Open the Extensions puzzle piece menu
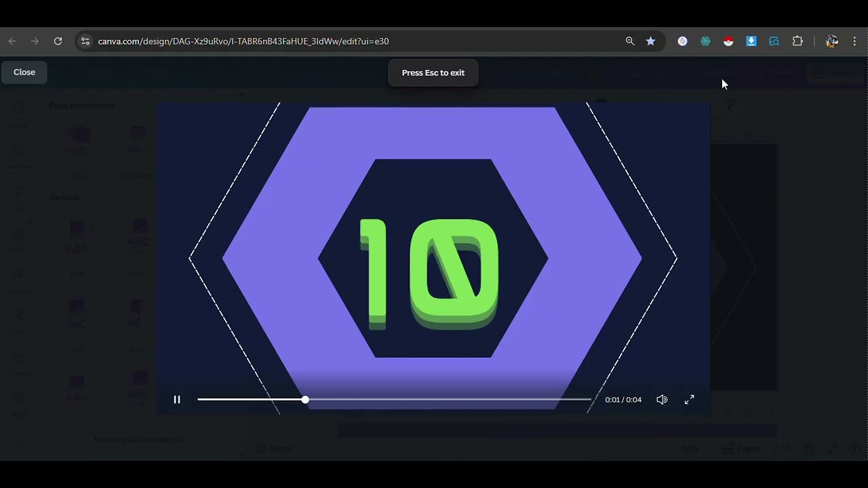 tap(797, 41)
